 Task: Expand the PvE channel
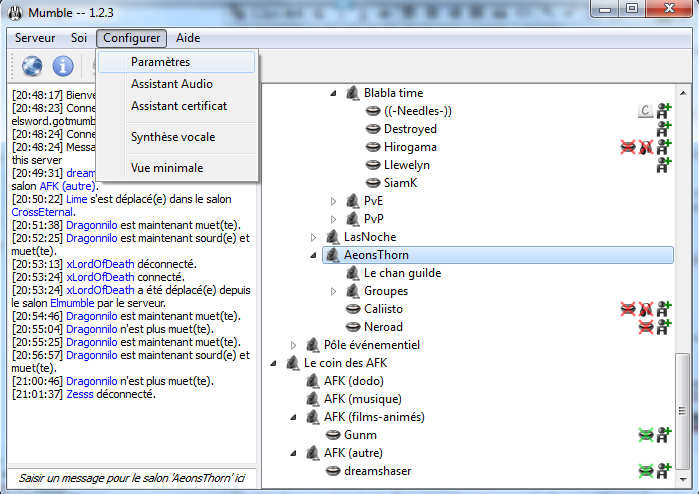pyautogui.click(x=333, y=201)
